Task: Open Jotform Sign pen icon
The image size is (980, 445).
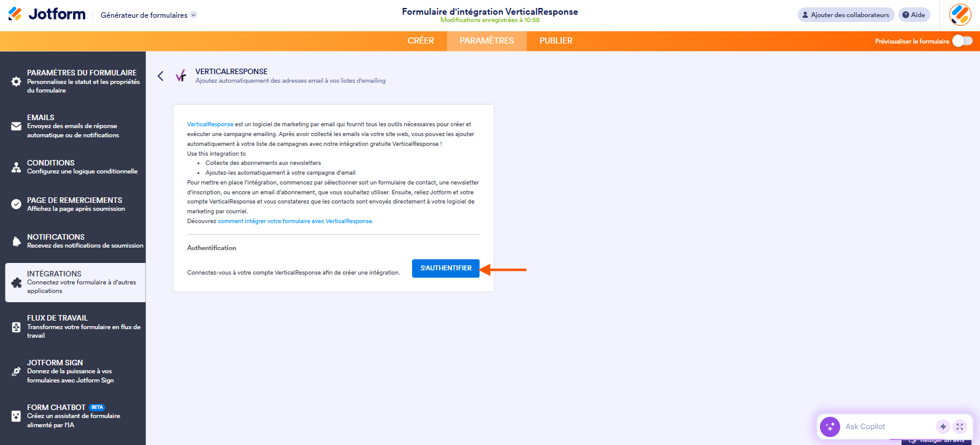Action: tap(17, 371)
